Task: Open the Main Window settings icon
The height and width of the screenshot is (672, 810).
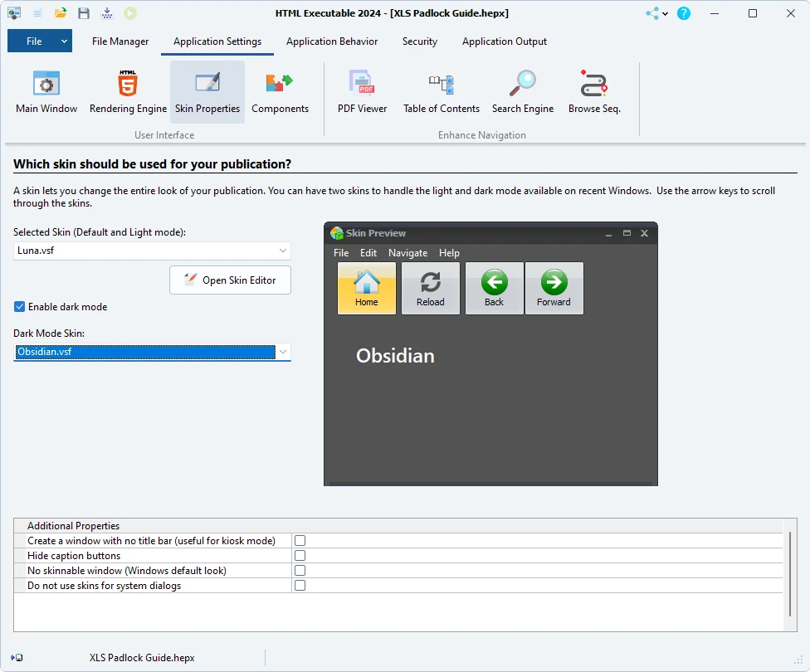Action: [x=46, y=90]
